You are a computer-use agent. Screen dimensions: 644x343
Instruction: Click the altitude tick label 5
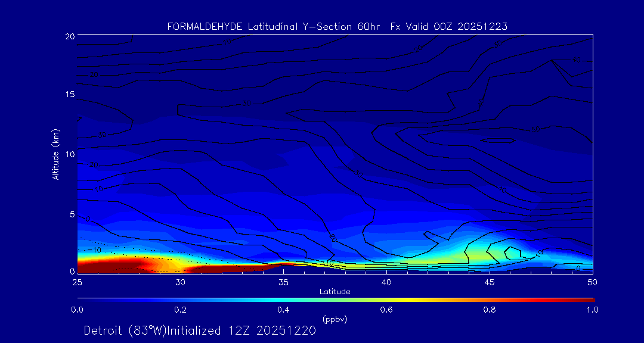pyautogui.click(x=72, y=214)
